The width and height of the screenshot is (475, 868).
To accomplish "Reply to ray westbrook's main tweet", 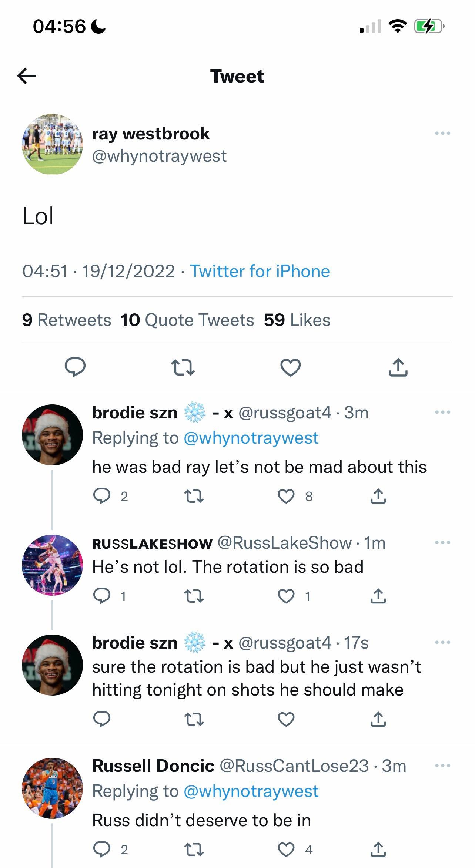I will pyautogui.click(x=75, y=367).
